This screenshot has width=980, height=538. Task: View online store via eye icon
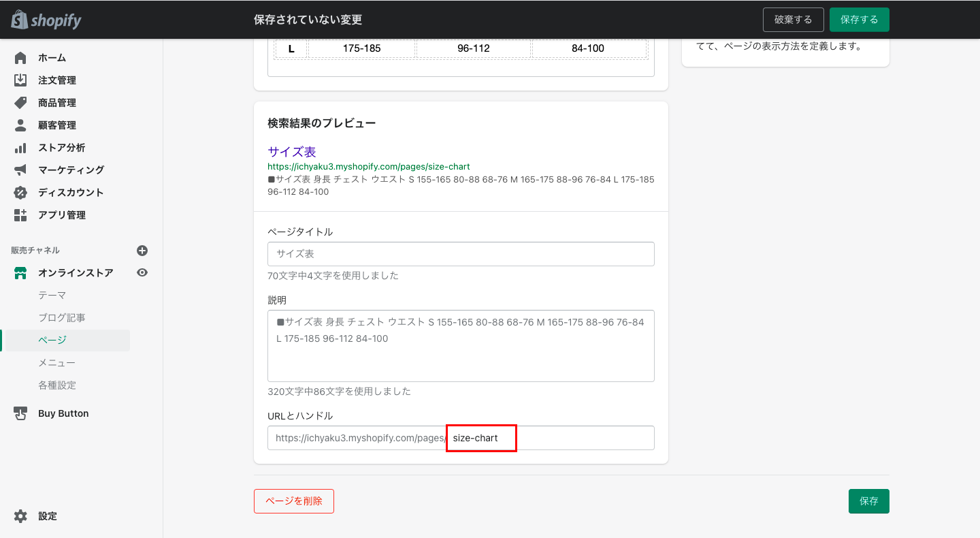click(x=142, y=272)
